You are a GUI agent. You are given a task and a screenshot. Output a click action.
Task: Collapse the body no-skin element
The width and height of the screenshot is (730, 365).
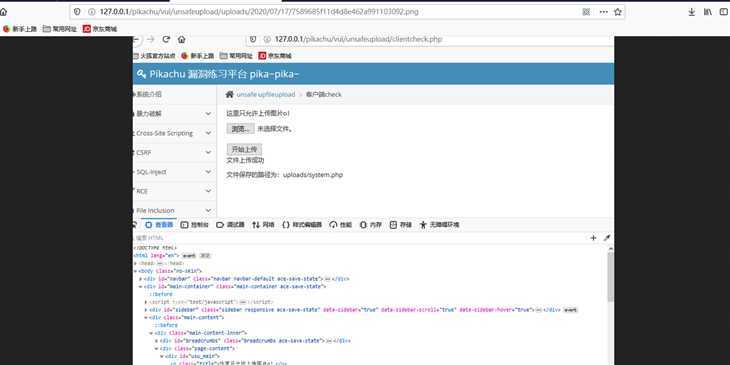click(x=135, y=271)
